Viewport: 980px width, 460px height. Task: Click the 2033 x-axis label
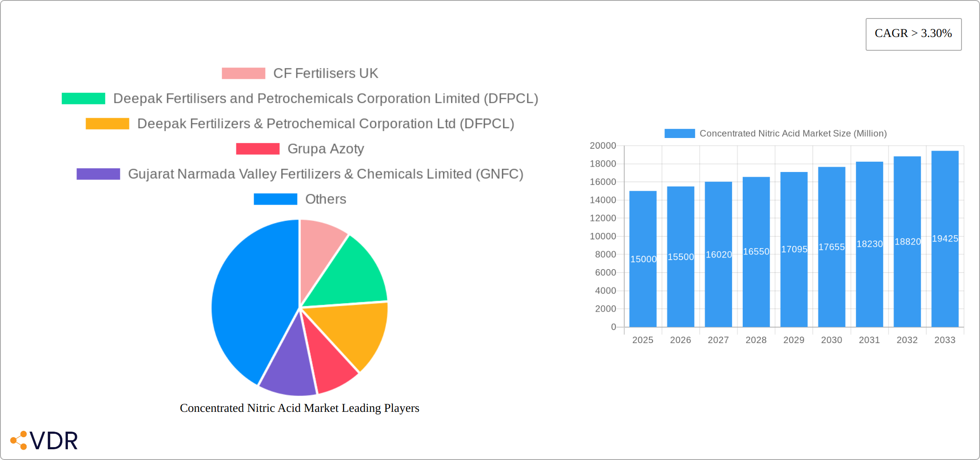click(x=945, y=340)
